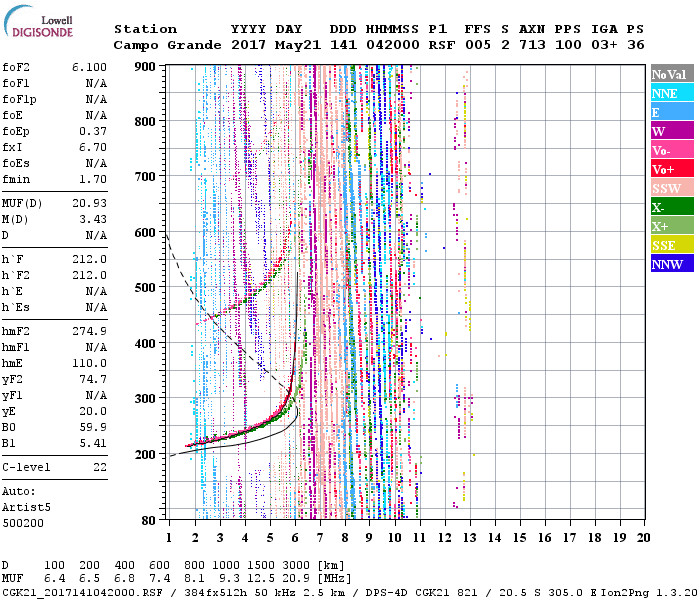Image resolution: width=700 pixels, height=600 pixels.
Task: Select the Vo- legend swatch
Action: (671, 150)
